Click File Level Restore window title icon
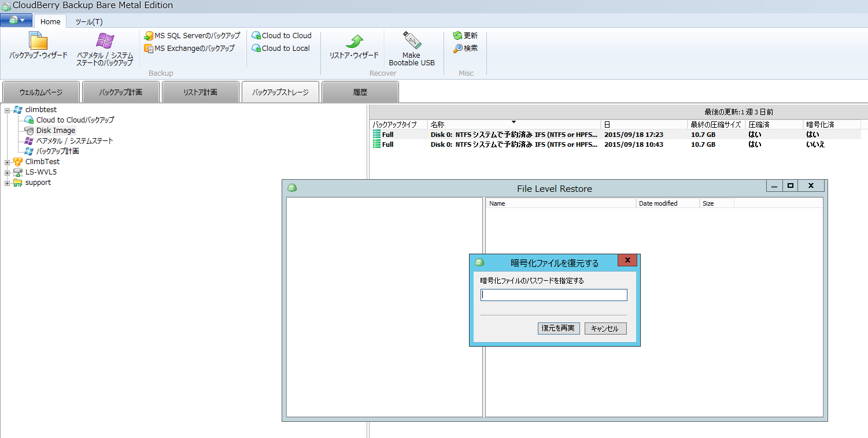868x438 pixels. 292,188
